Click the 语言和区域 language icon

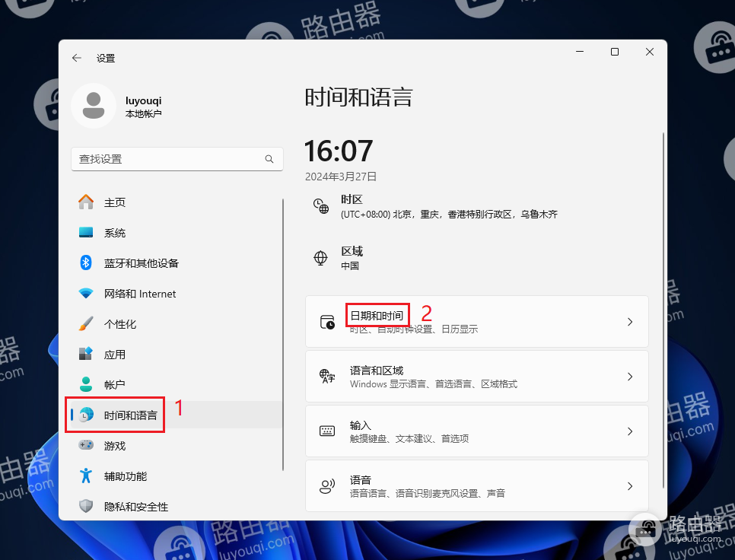(327, 377)
